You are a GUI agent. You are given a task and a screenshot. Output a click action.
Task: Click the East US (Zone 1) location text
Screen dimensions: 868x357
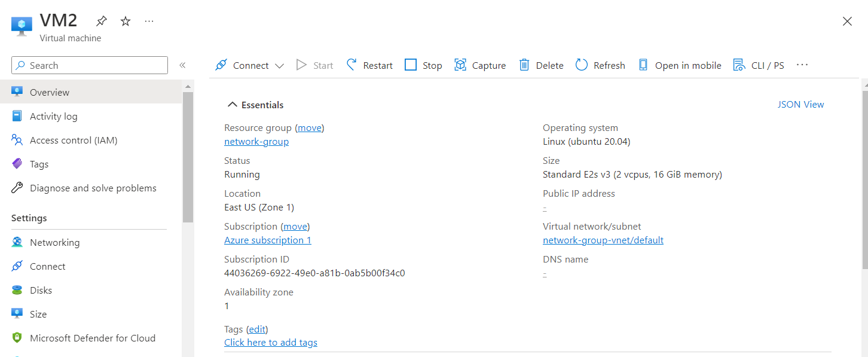(x=259, y=208)
